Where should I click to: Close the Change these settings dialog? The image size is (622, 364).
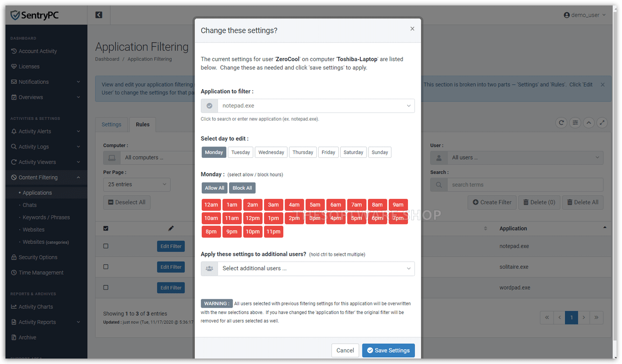pyautogui.click(x=412, y=29)
